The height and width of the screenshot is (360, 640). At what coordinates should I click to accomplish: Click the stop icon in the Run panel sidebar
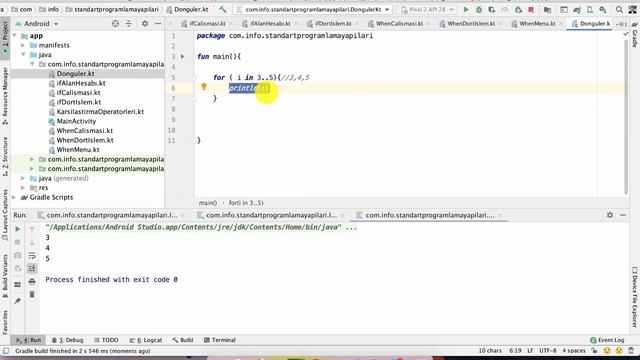pyautogui.click(x=18, y=242)
